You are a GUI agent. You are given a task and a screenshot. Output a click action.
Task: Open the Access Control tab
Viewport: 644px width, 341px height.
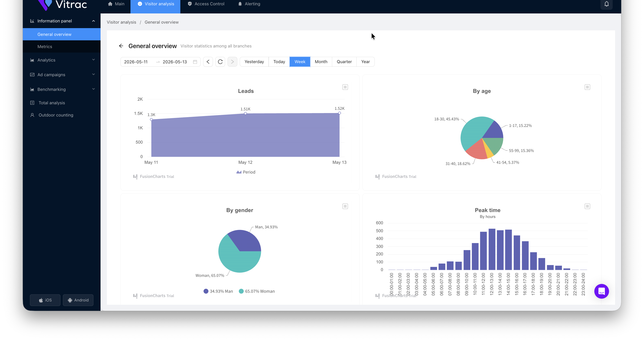pyautogui.click(x=206, y=4)
